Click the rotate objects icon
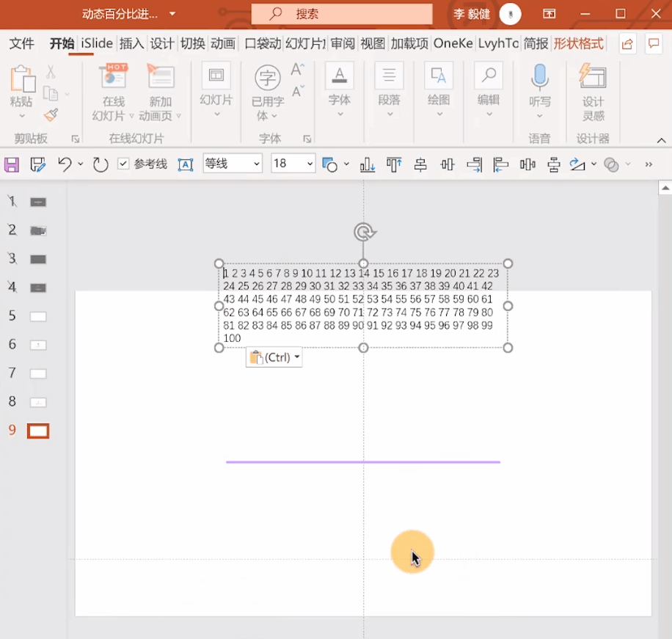Screen dimensions: 672x639 (577, 164)
